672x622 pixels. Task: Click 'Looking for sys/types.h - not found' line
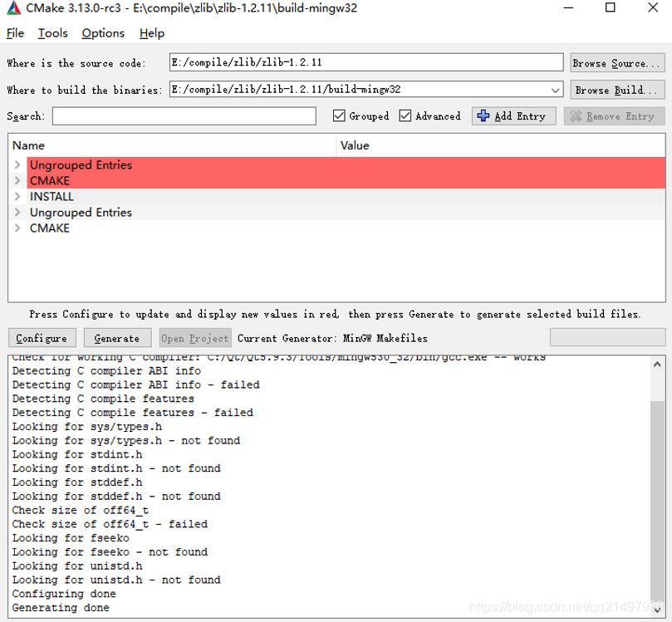(x=126, y=440)
